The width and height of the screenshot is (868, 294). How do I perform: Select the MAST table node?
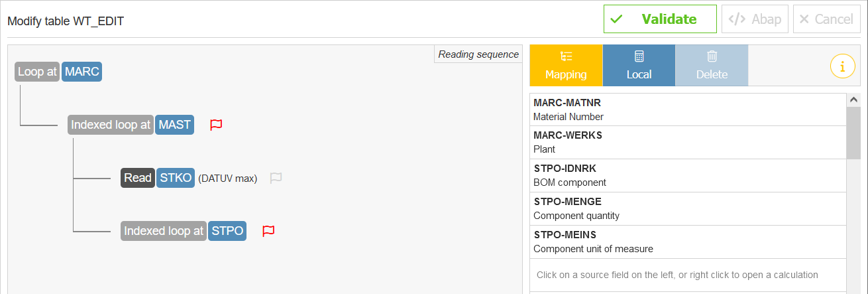175,125
